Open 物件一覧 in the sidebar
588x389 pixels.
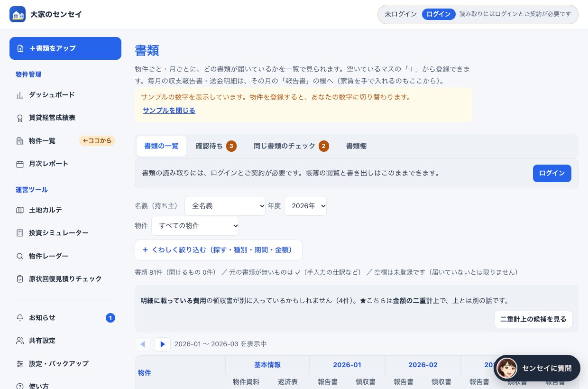[x=65, y=141]
